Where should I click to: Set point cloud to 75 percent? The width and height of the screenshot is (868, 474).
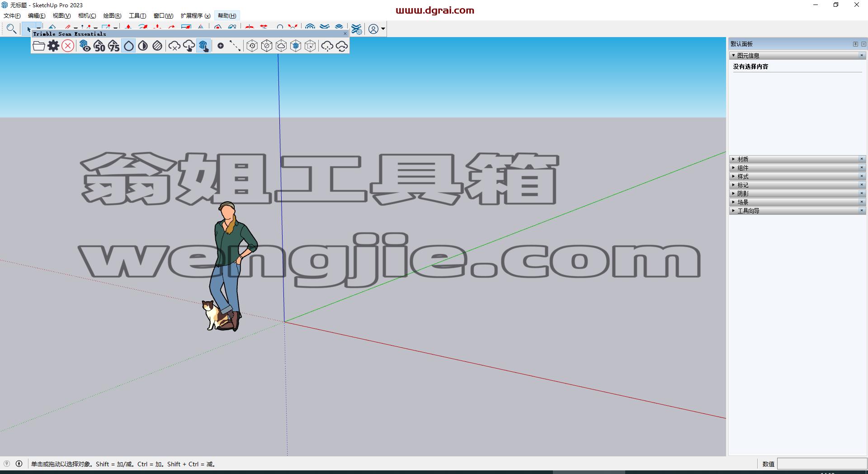[114, 46]
